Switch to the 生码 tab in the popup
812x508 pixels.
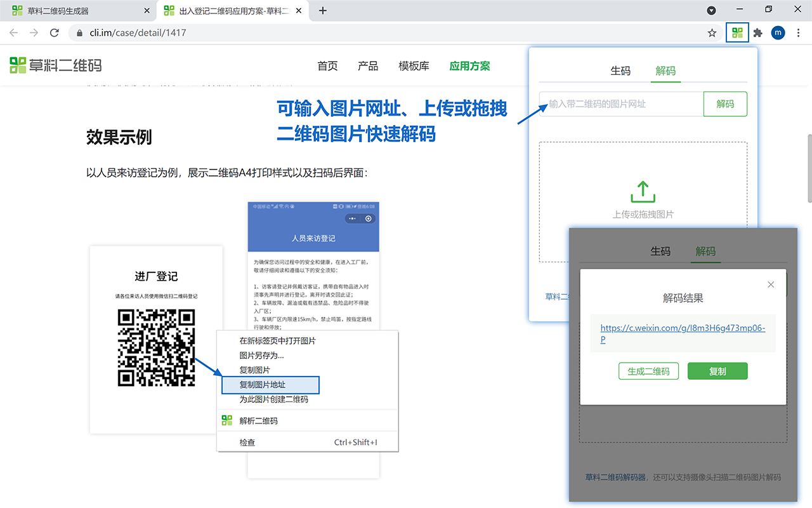coord(621,71)
